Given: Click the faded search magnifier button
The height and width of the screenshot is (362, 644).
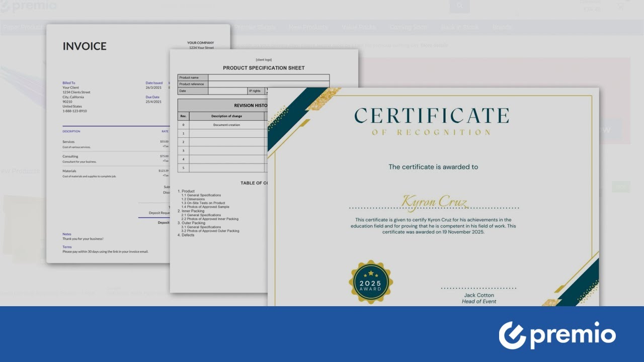Looking at the screenshot, I should (459, 6).
